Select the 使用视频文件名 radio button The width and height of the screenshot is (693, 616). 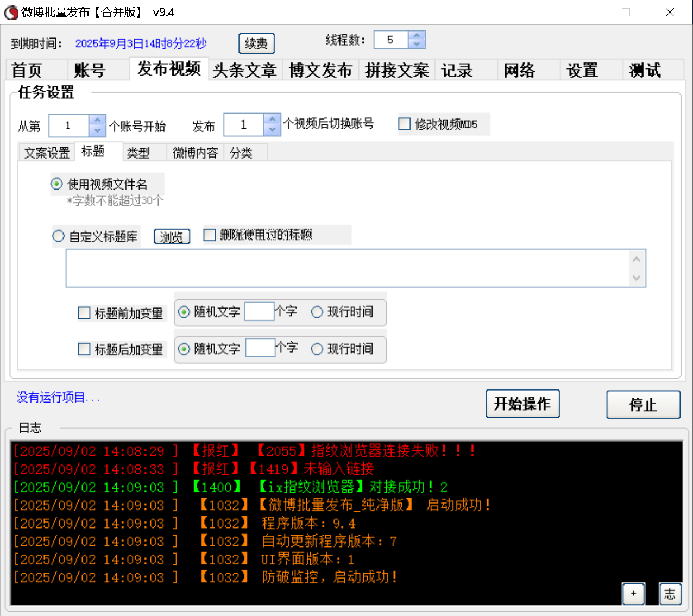(56, 184)
